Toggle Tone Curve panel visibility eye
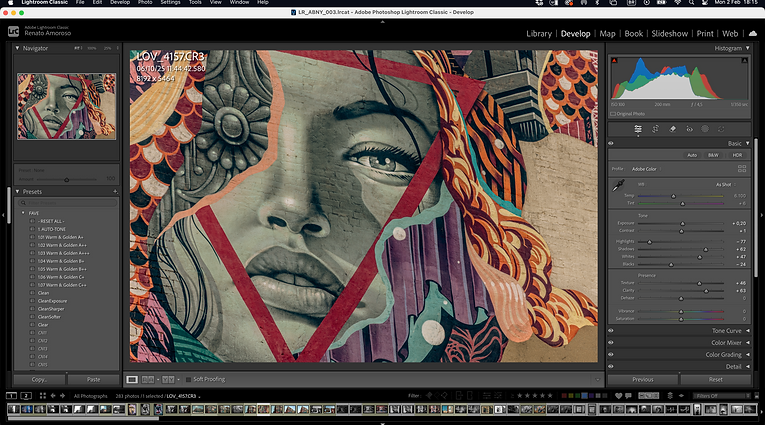 pos(610,330)
